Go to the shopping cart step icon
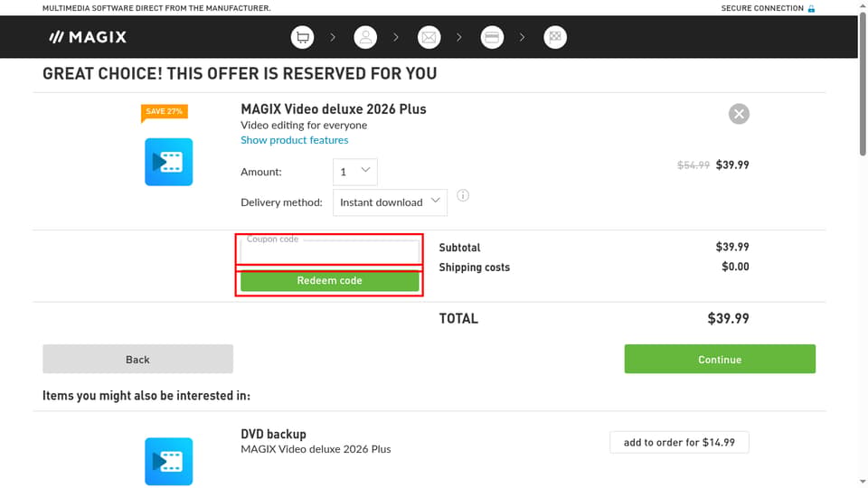Screen dimensions: 868x488 coord(302,37)
